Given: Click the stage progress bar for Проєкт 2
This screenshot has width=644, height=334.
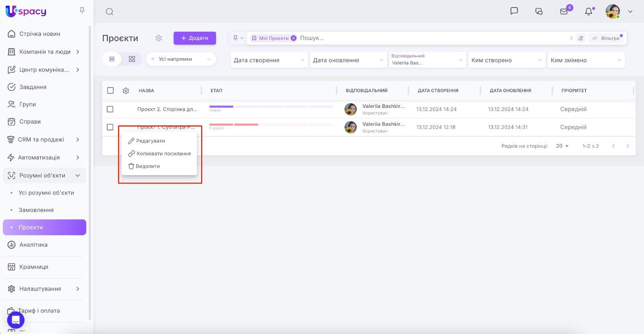Looking at the screenshot, I should (271, 107).
